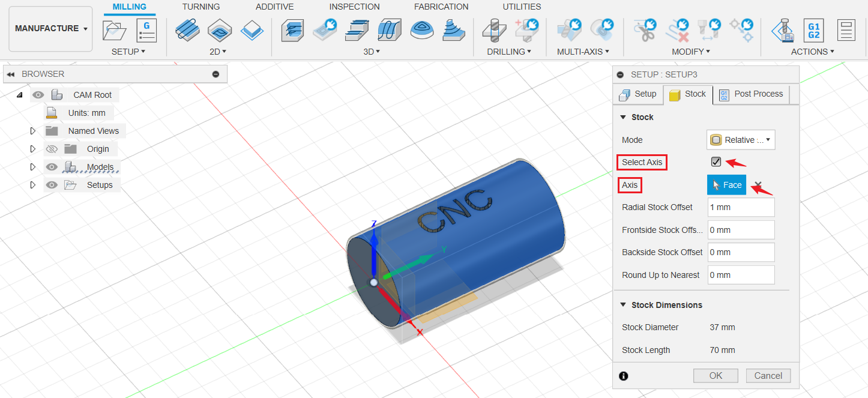Switch to the Post Process tab
This screenshot has height=398, width=868.
[751, 94]
